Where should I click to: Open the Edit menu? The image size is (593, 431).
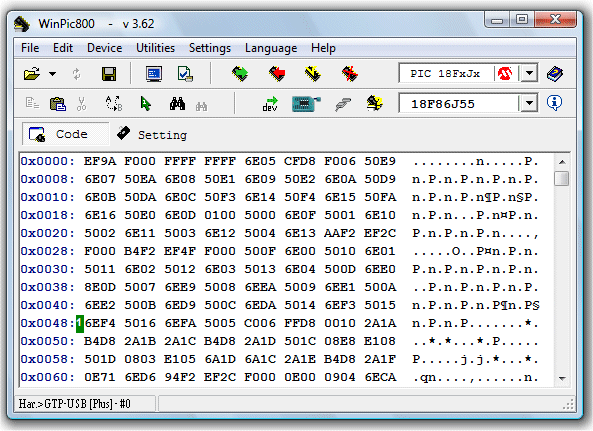click(x=63, y=48)
